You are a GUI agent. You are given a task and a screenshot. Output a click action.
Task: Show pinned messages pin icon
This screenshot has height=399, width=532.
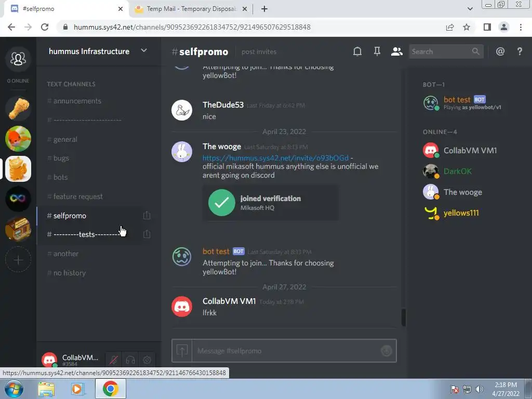tap(377, 51)
